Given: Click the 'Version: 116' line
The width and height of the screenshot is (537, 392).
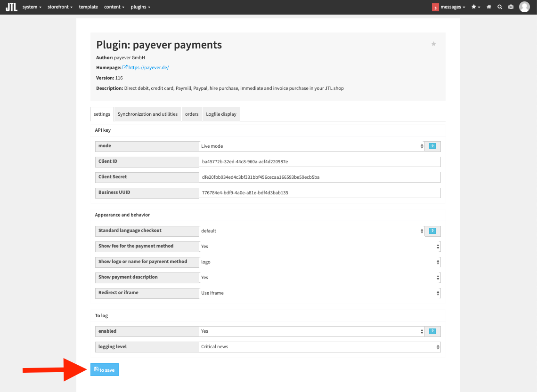Looking at the screenshot, I should click(109, 78).
